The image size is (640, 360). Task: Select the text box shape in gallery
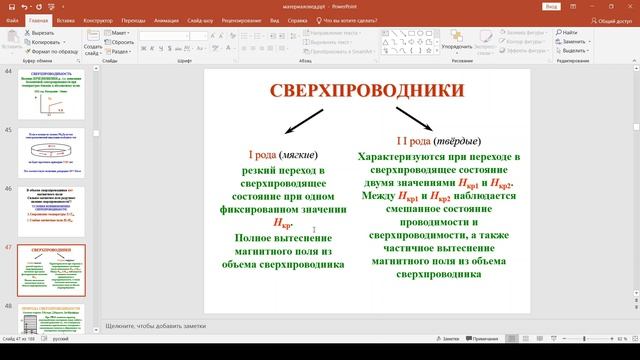[385, 33]
